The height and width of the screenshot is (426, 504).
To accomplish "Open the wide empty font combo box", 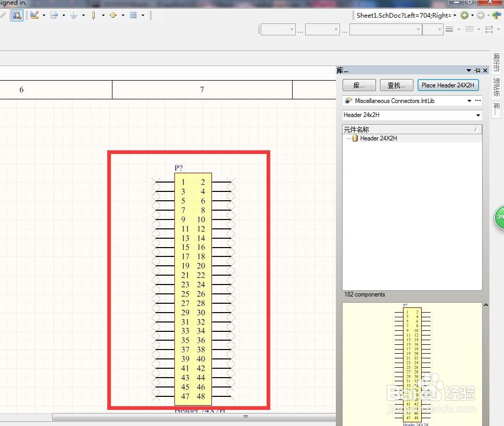I will [x=385, y=30].
